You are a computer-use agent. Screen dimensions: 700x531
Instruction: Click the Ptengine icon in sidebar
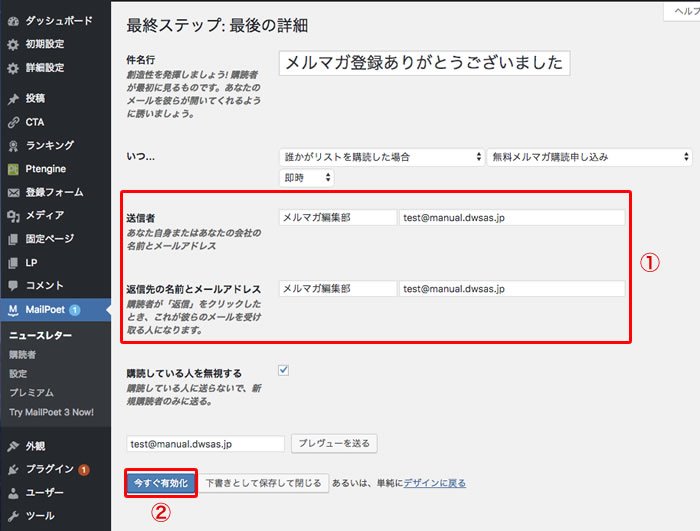click(x=13, y=169)
